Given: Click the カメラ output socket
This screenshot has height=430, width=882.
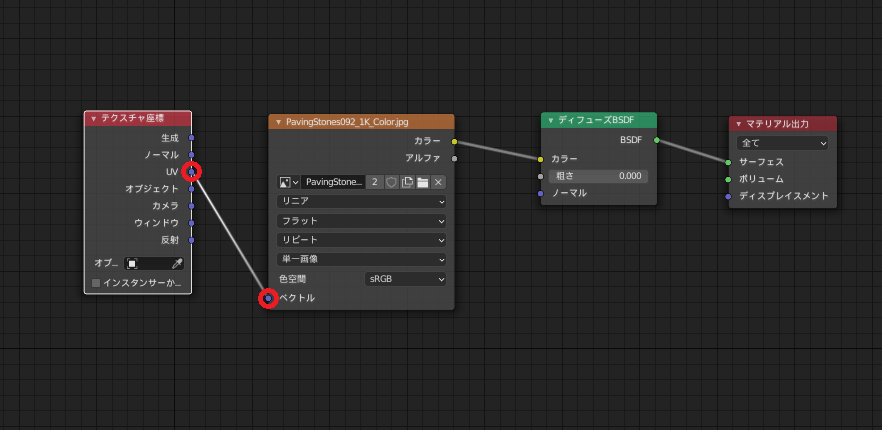Looking at the screenshot, I should pos(191,206).
